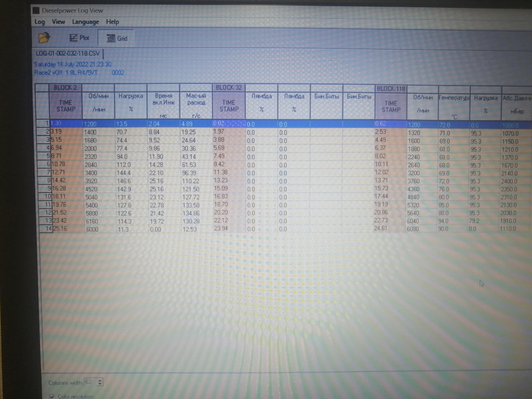
Task: Select the LOG-01-002-032-118.CSV tab
Action: 68,54
